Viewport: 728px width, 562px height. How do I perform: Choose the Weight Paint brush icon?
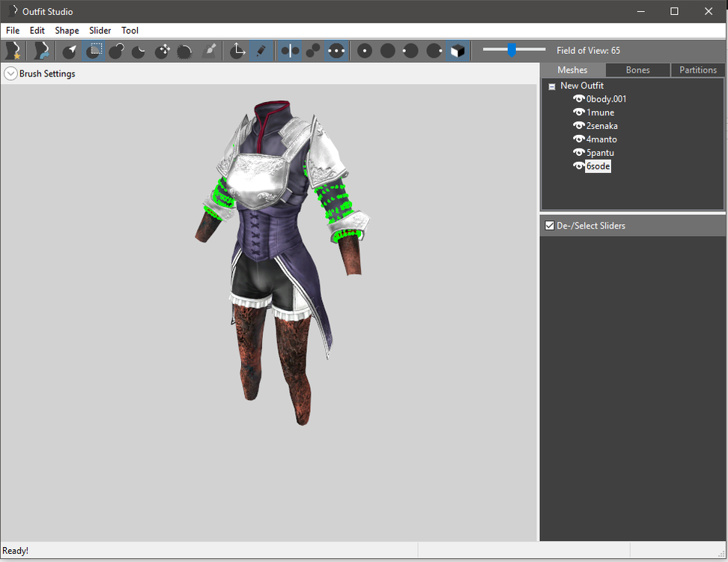210,51
